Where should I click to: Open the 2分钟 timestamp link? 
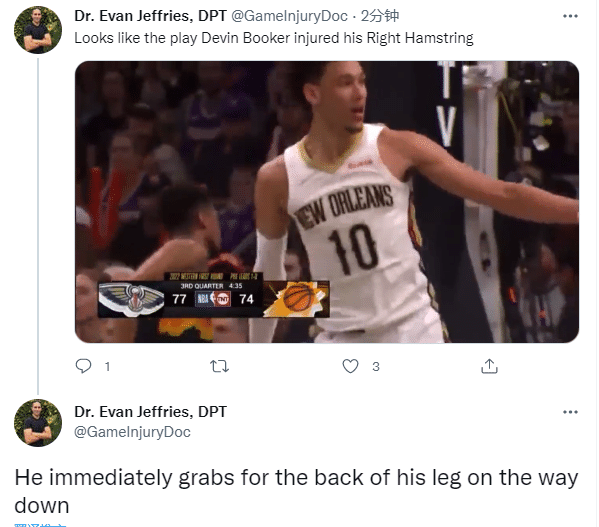pyautogui.click(x=380, y=16)
